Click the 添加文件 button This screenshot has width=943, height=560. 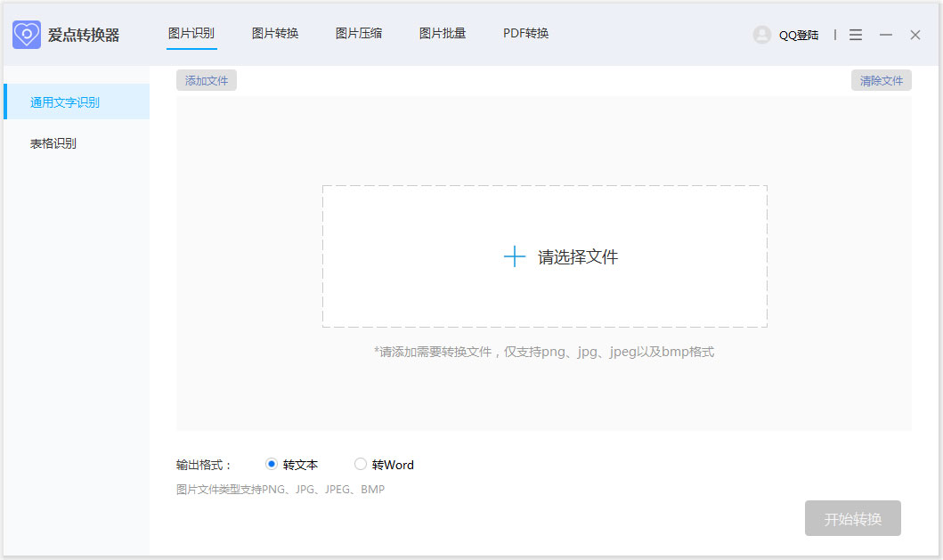(x=206, y=80)
